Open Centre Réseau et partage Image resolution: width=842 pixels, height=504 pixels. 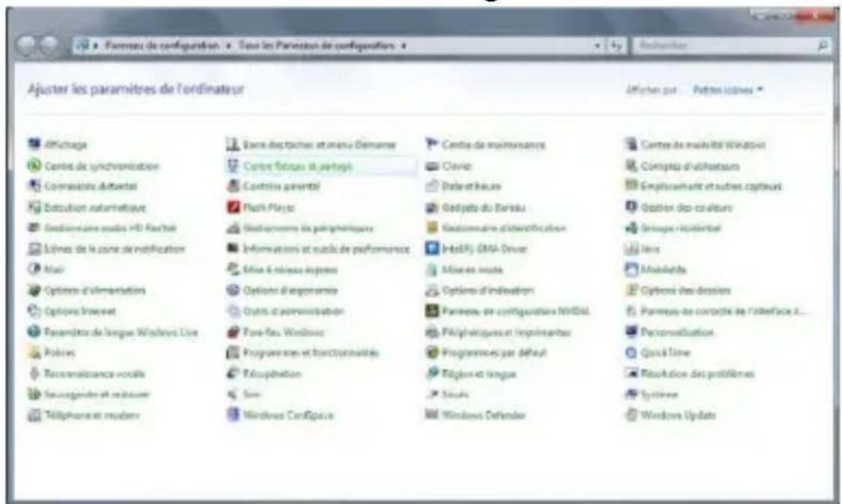298,166
